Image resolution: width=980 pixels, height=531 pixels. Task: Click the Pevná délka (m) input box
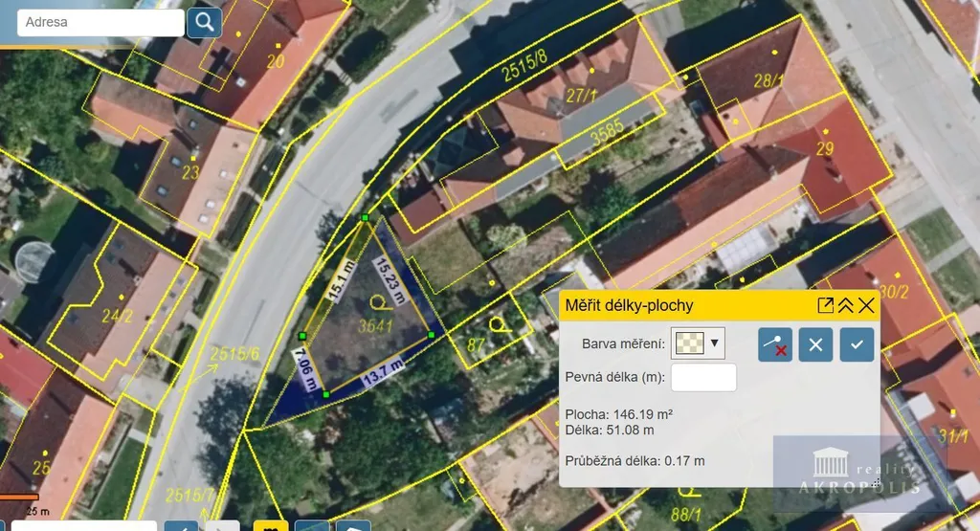[703, 377]
